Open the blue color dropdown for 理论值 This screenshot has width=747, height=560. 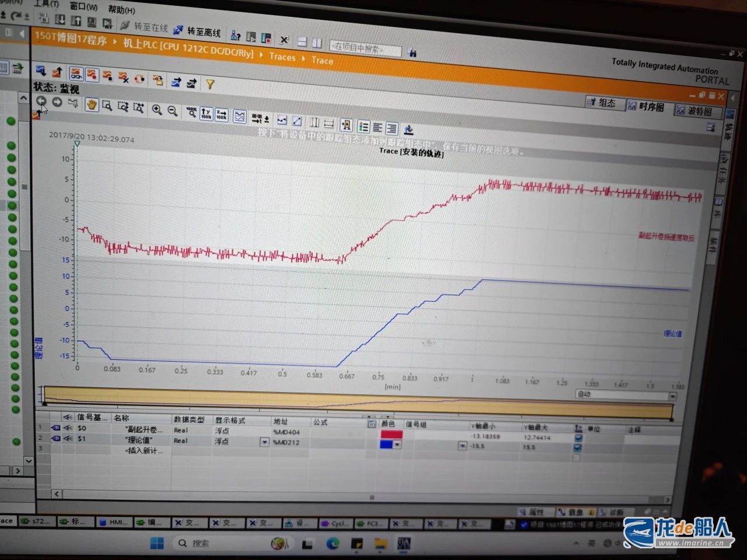pos(397,445)
